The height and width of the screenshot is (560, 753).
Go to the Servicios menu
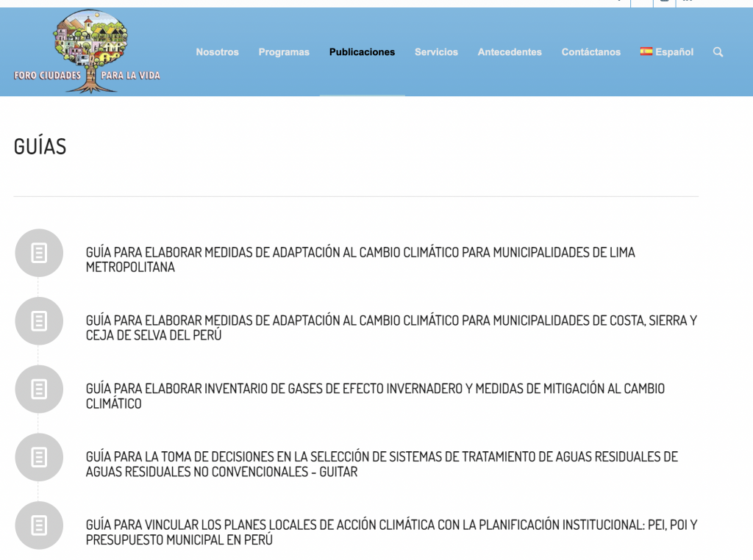coord(436,52)
